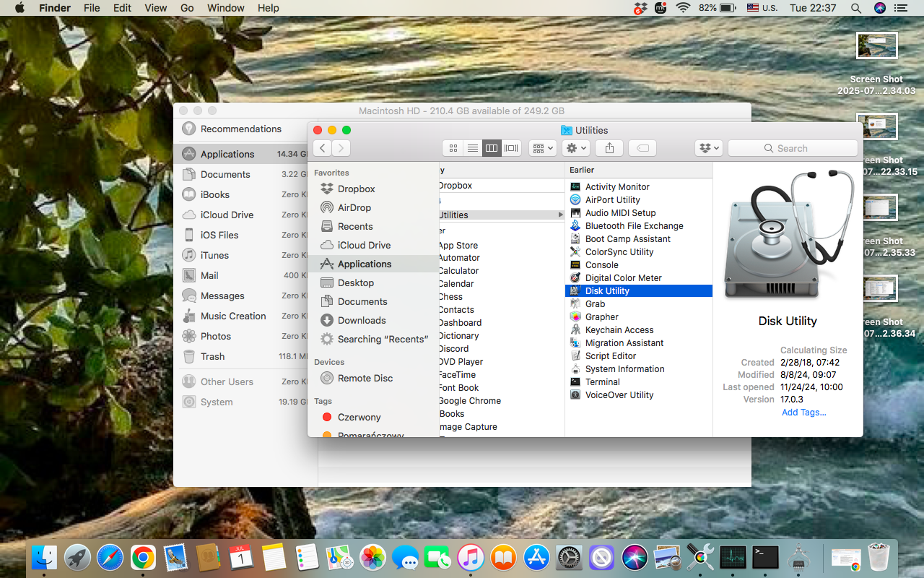Screen dimensions: 924x578
Task: Switch to list view in the toolbar
Action: coord(472,147)
